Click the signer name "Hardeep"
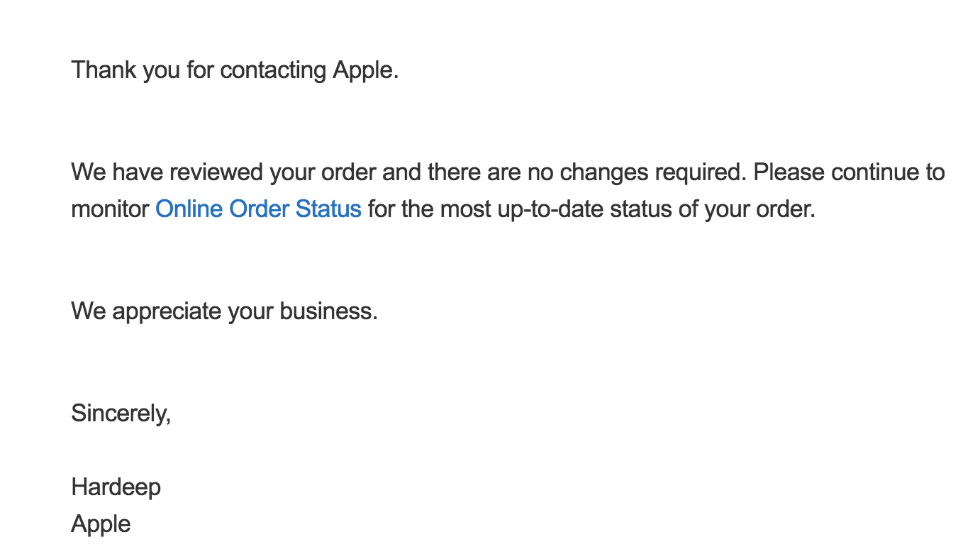This screenshot has width=980, height=549. point(116,487)
